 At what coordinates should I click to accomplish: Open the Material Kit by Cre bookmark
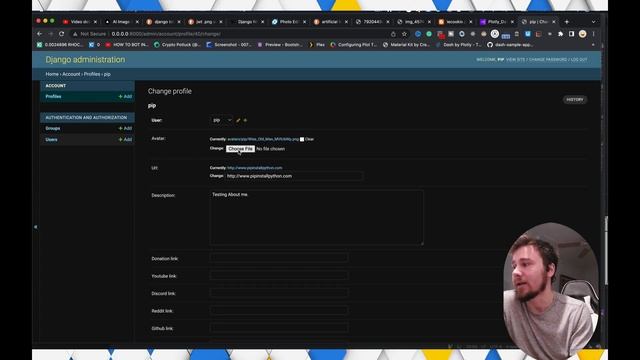406,45
